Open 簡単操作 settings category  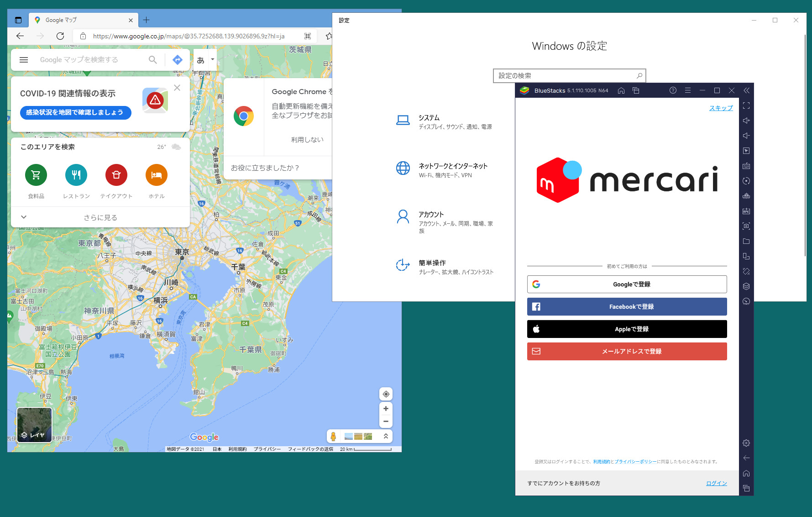tap(445, 267)
